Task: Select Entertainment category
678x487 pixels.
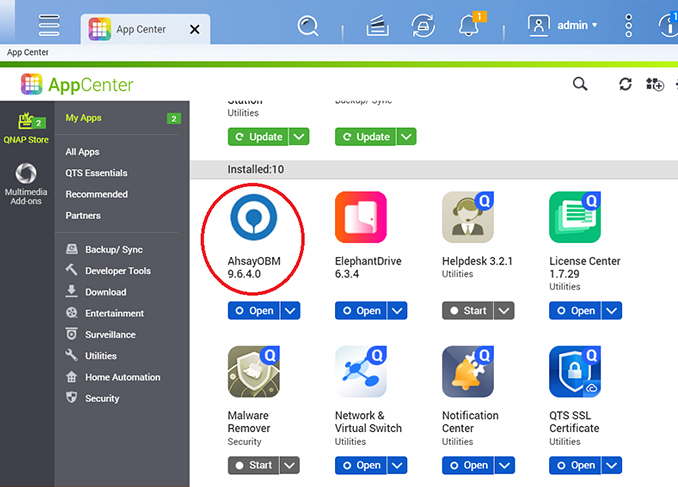Action: point(105,313)
